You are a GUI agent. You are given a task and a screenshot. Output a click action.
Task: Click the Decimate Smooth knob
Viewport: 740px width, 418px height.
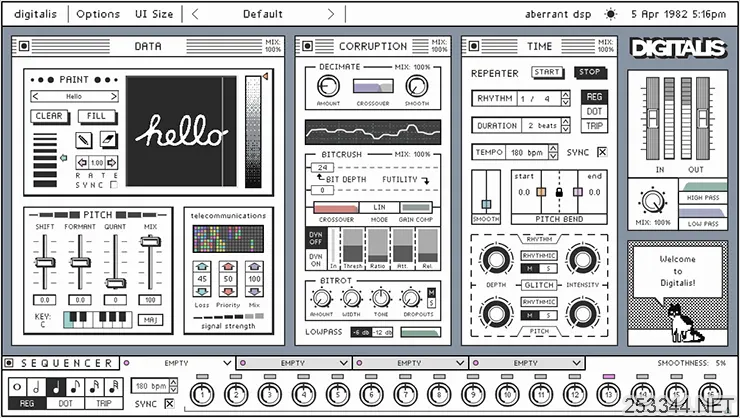[417, 86]
